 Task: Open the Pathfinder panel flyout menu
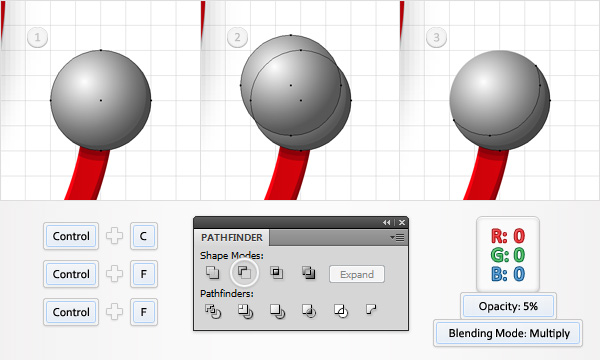[398, 238]
